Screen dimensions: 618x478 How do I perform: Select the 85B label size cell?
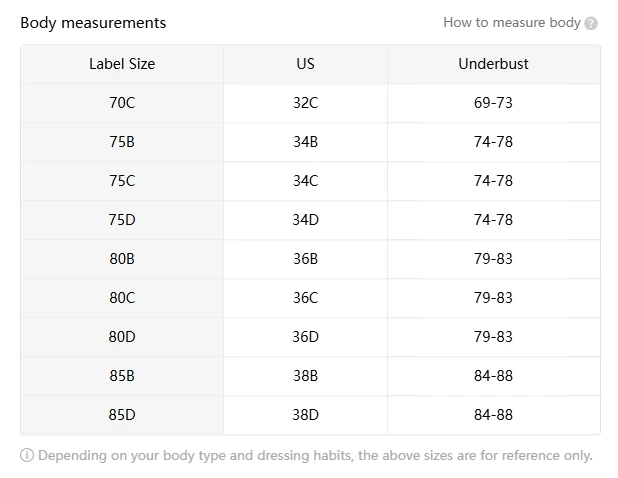pos(122,376)
